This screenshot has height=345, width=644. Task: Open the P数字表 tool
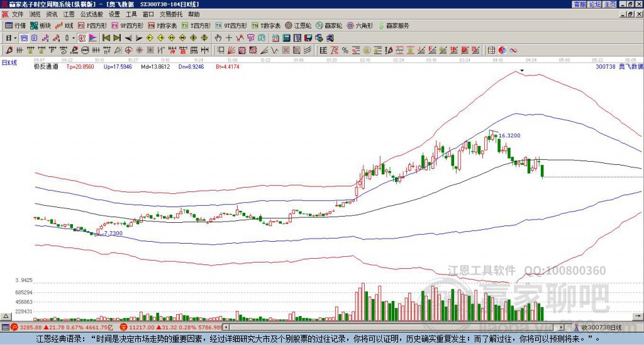tap(162, 26)
